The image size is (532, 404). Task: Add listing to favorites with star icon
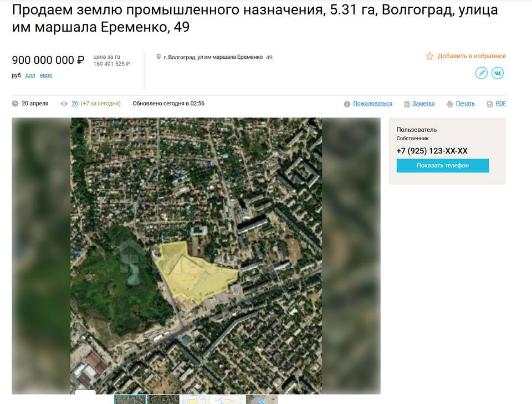tap(429, 57)
